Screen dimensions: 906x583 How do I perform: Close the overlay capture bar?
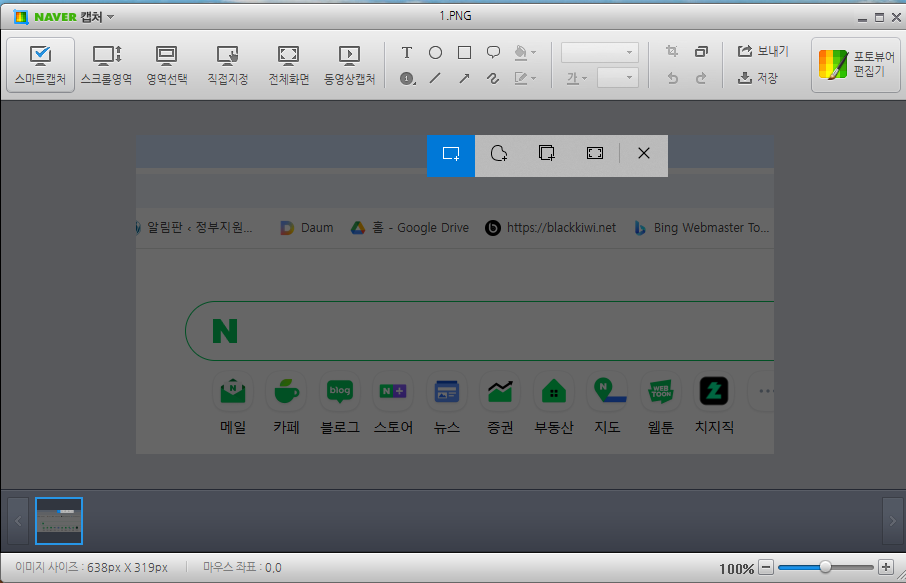tap(644, 154)
